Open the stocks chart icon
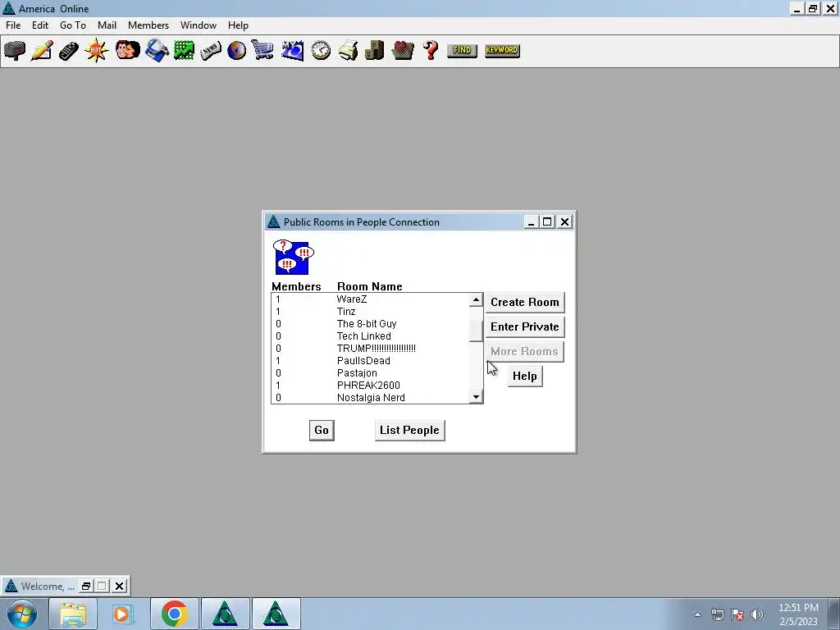The image size is (840, 630). point(184,50)
